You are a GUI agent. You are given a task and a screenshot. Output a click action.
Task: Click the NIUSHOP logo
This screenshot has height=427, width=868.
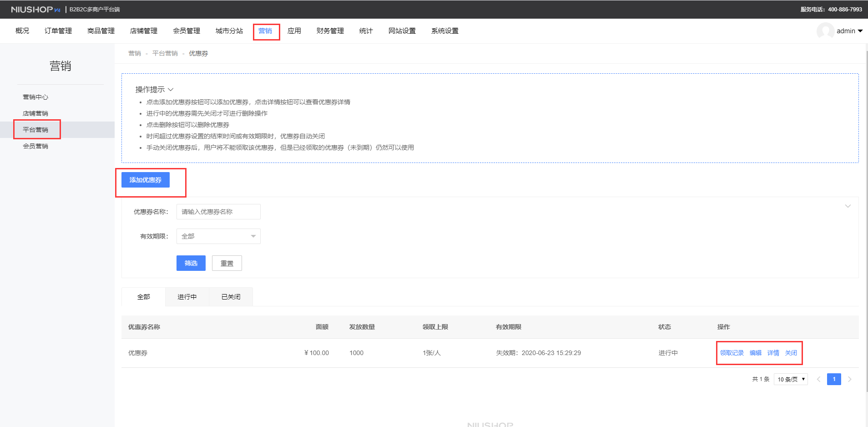(x=35, y=9)
